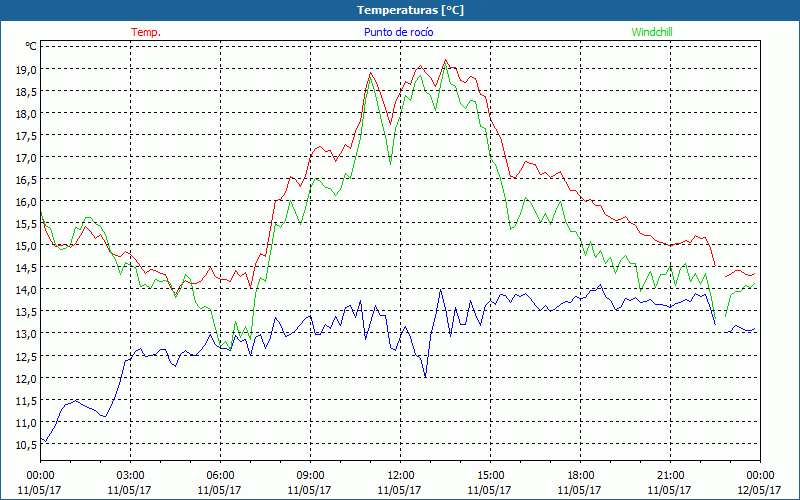The image size is (800, 500).
Task: Click the 14,5 y-axis value
Action: [x=26, y=268]
